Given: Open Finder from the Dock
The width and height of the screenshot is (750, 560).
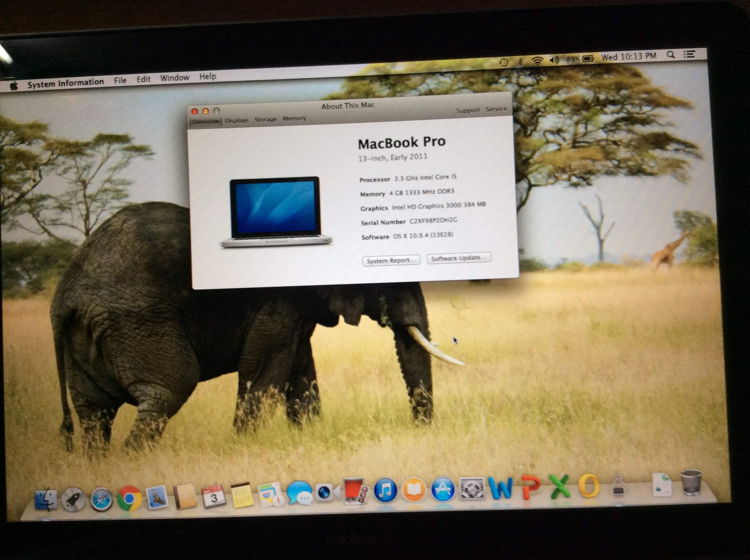Looking at the screenshot, I should click(46, 500).
